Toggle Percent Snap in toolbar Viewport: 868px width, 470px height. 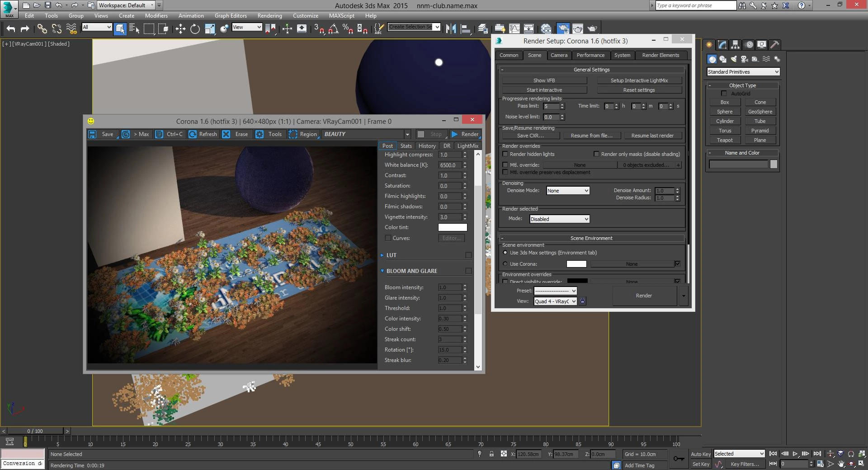tap(348, 29)
